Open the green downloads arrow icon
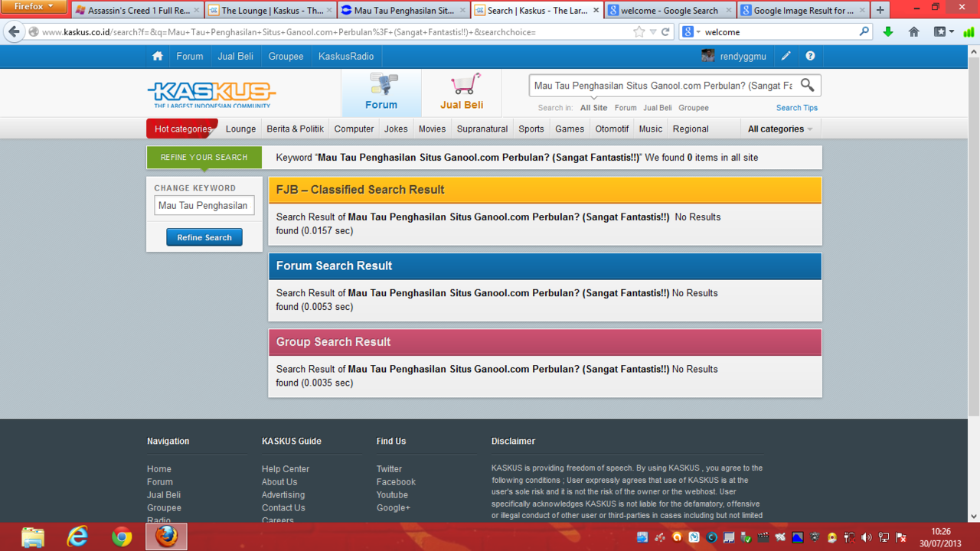This screenshot has height=551, width=980. (888, 32)
